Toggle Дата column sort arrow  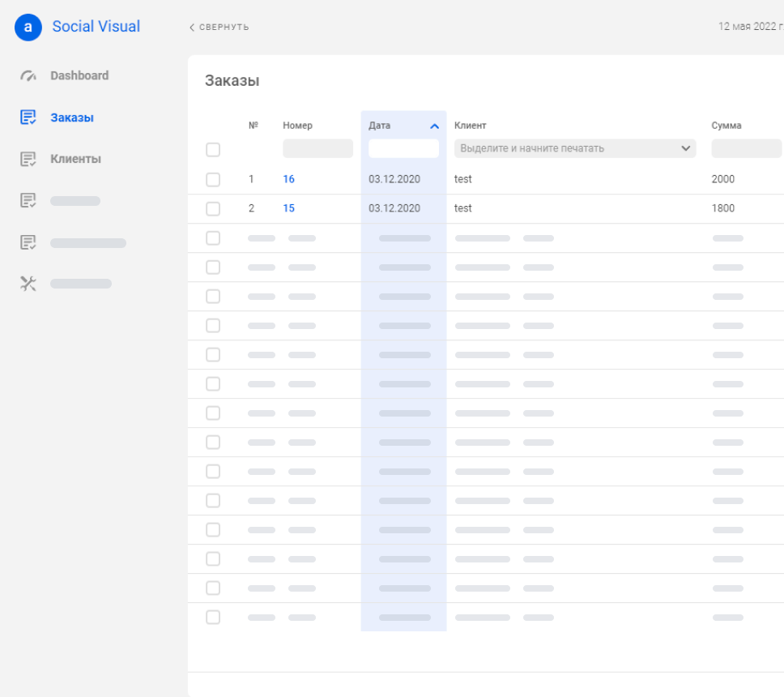(x=434, y=126)
